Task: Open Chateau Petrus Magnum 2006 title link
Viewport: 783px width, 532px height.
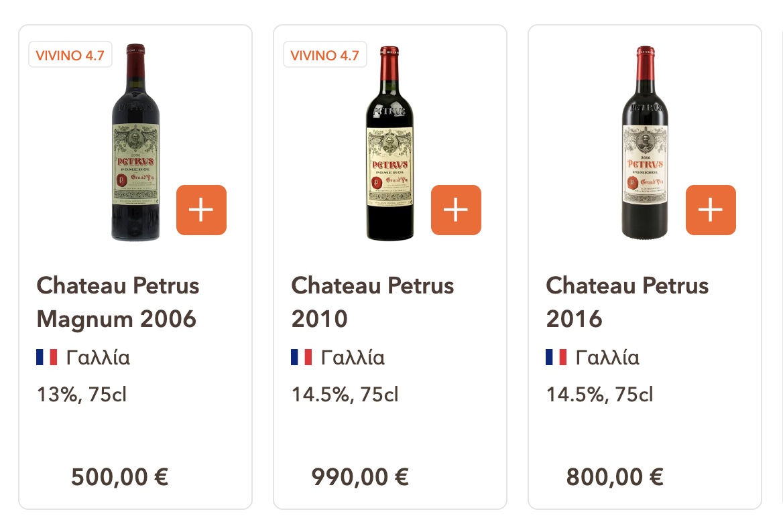Action: click(118, 302)
